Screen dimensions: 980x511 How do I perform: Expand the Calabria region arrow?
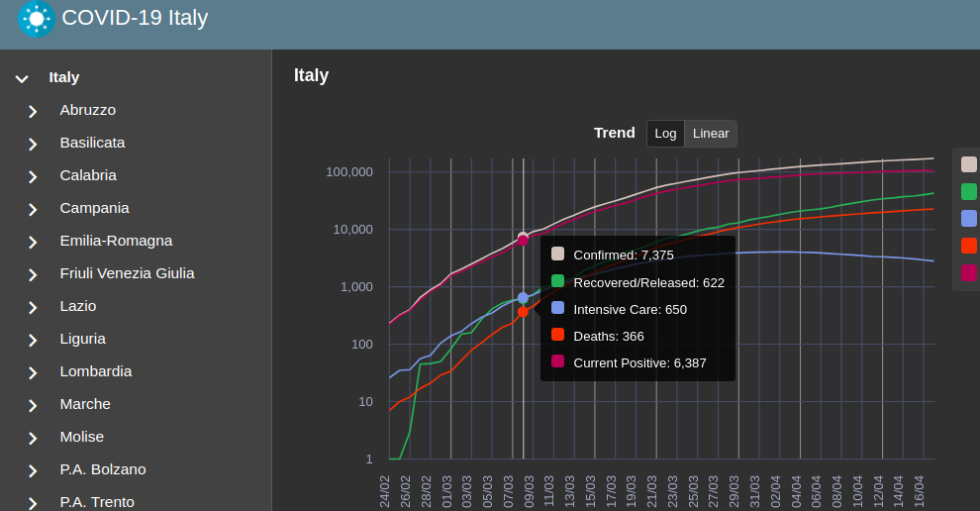[x=33, y=176]
